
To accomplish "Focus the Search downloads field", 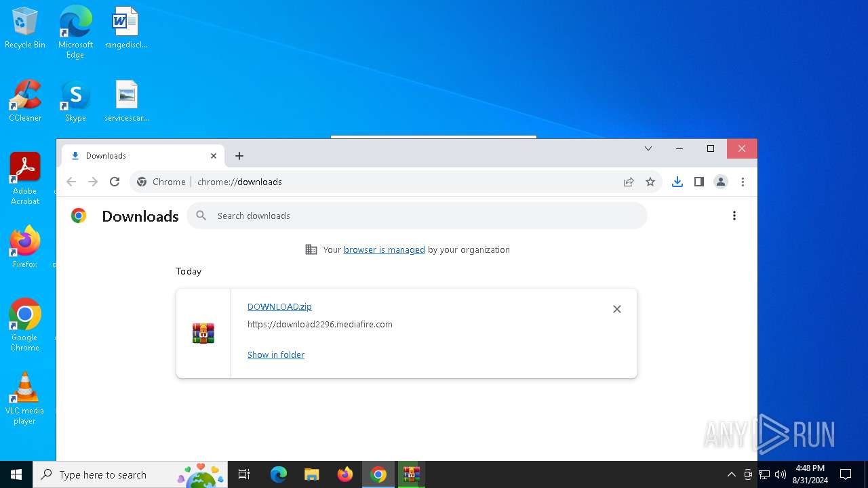I will coord(417,216).
